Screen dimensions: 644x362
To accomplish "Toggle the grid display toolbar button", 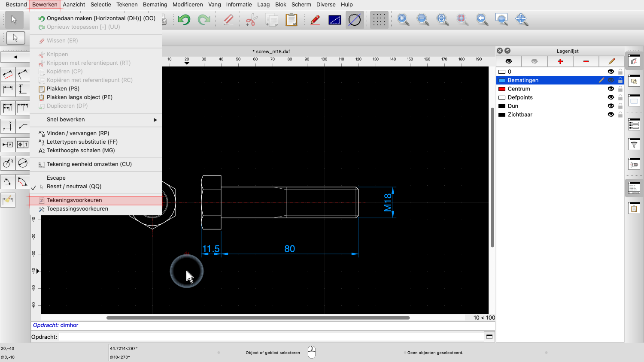I will coord(378,20).
